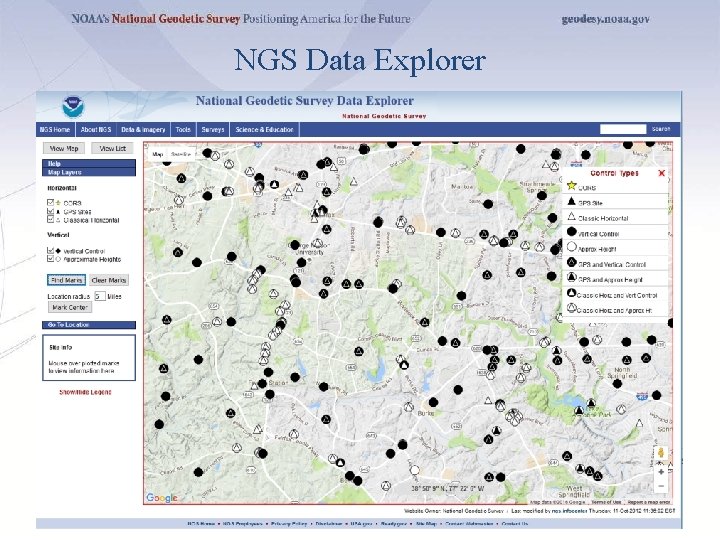720x540 pixels.
Task: Click the GPS and Approx Height legend icon
Action: pos(571,277)
